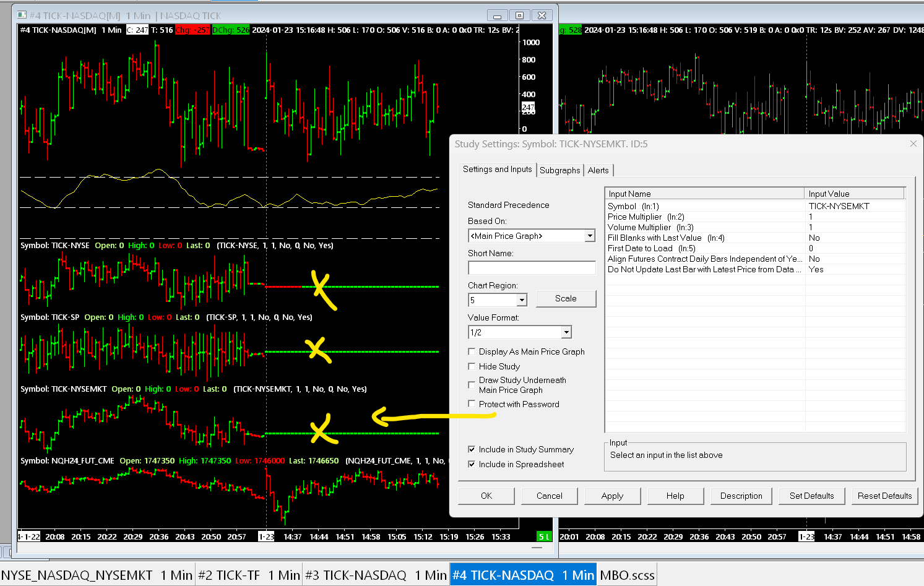This screenshot has width=924, height=586.
Task: Click the chart window icon beside #4 TICK-NASDAQ[M] title
Action: pyautogui.click(x=22, y=15)
